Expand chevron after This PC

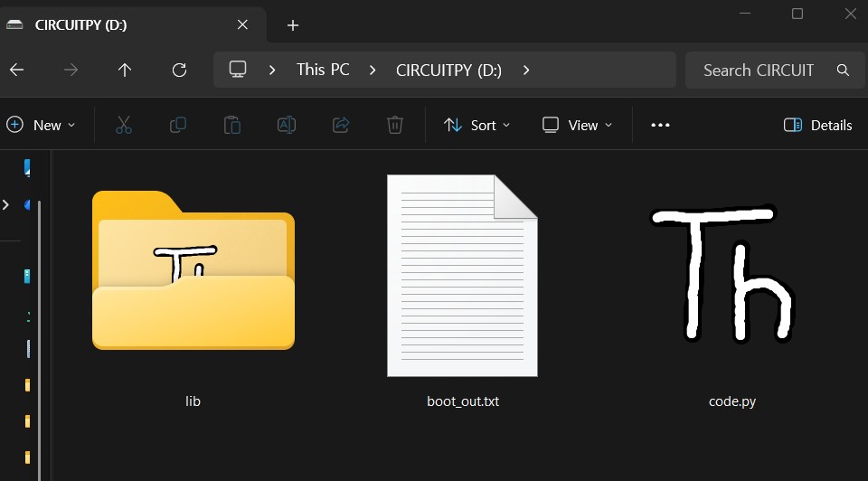point(372,70)
